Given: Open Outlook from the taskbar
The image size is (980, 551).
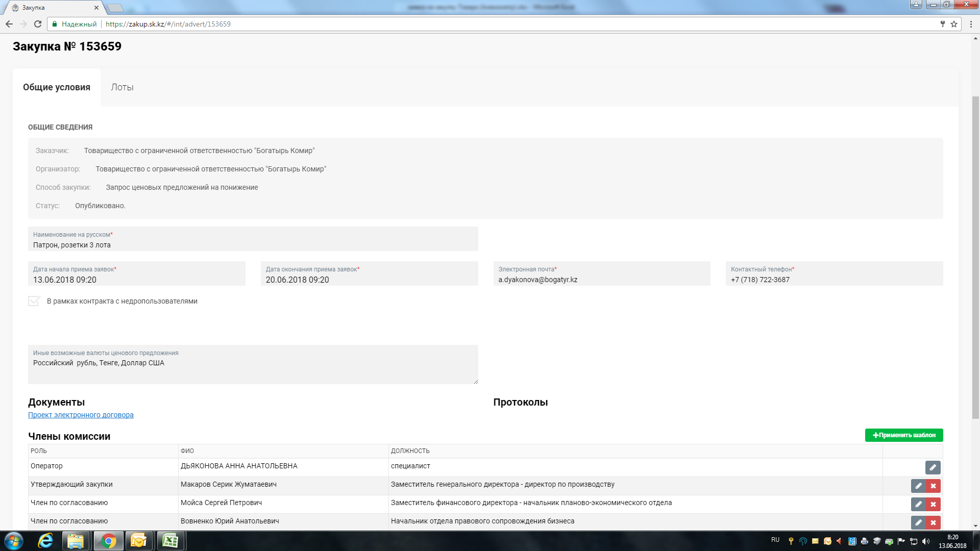Looking at the screenshot, I should pyautogui.click(x=138, y=541).
